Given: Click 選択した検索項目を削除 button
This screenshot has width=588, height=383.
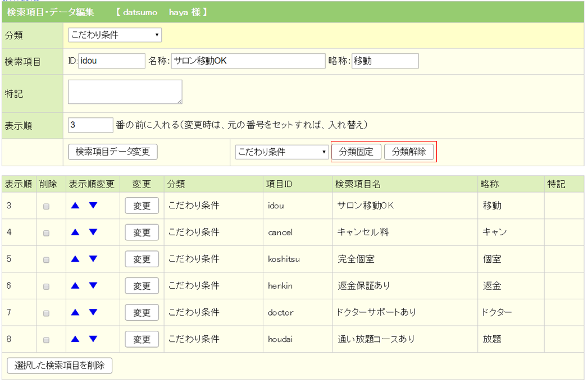Looking at the screenshot, I should point(60,366).
